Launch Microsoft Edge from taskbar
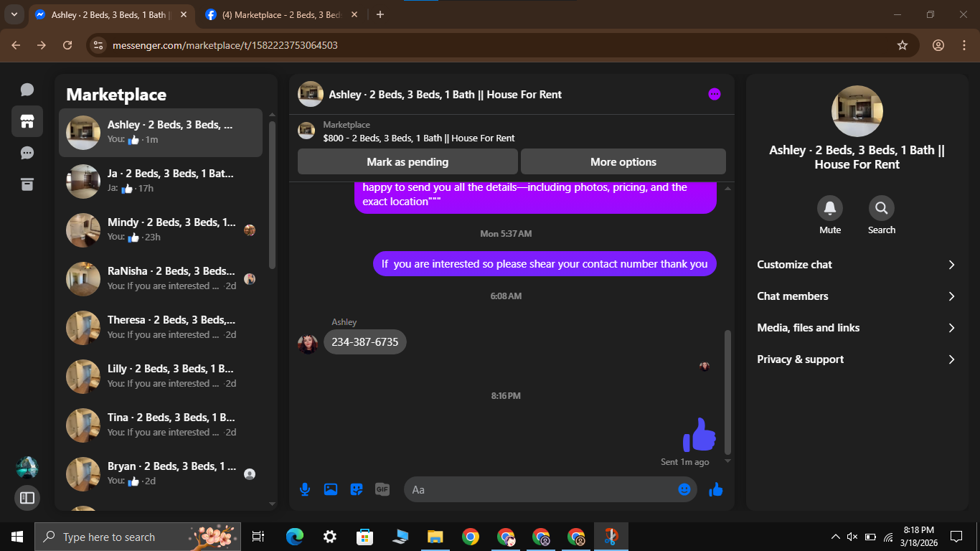Viewport: 980px width, 551px height. pos(295,537)
